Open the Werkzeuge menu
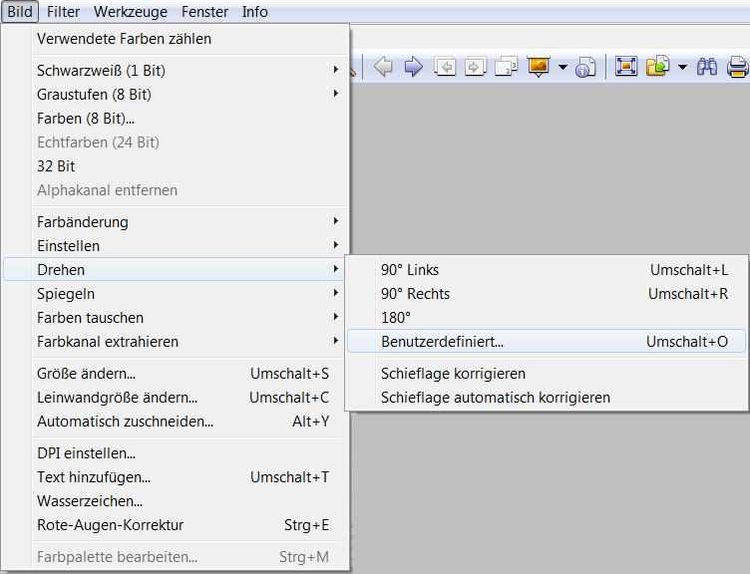Screen dimensions: 750x574 click(x=131, y=11)
